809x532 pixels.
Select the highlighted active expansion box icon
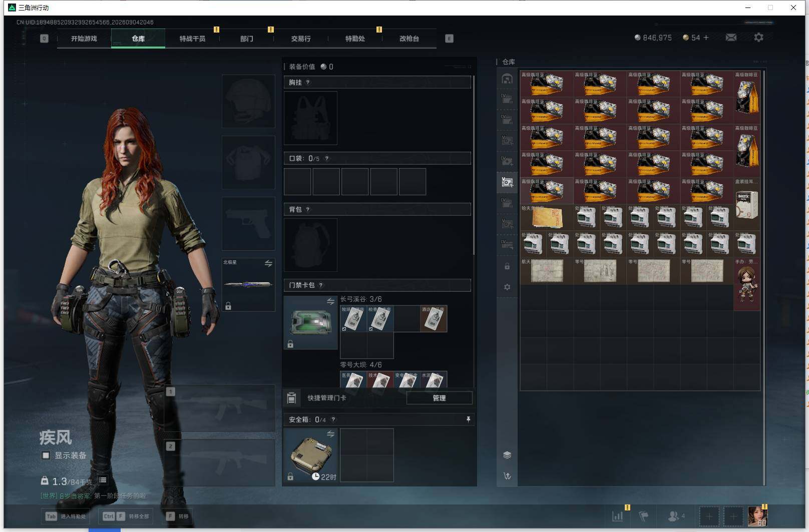pos(507,182)
